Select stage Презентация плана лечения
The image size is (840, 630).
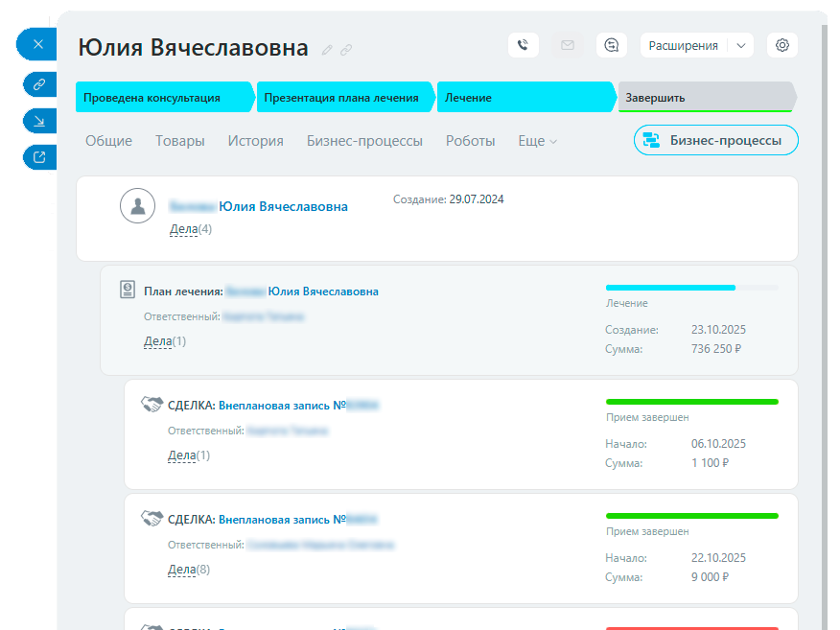pos(344,98)
